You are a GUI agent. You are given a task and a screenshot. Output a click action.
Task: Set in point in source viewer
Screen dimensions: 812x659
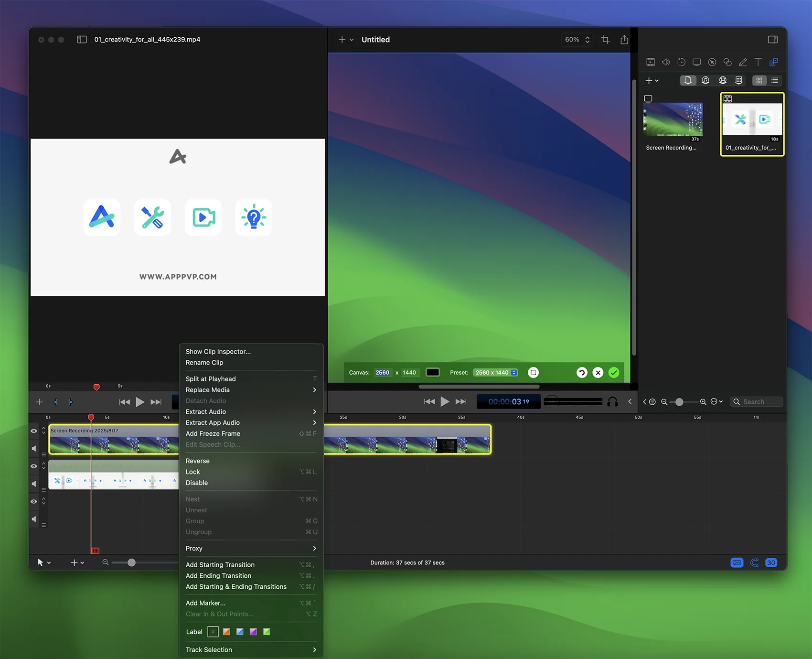click(x=55, y=402)
